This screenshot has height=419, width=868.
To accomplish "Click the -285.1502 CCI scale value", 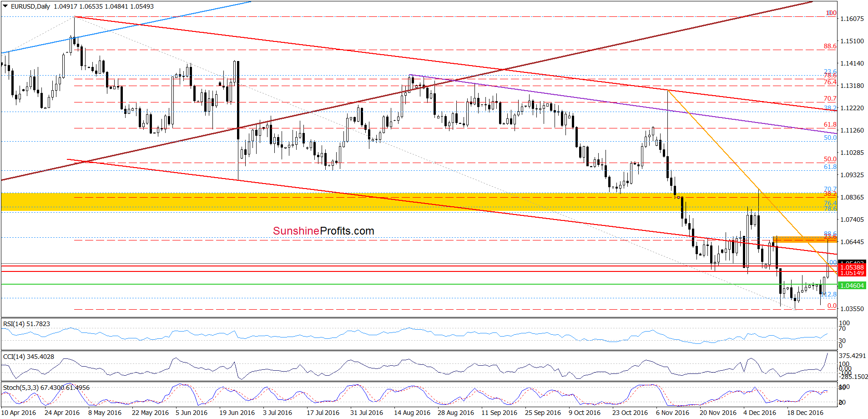I will point(853,377).
